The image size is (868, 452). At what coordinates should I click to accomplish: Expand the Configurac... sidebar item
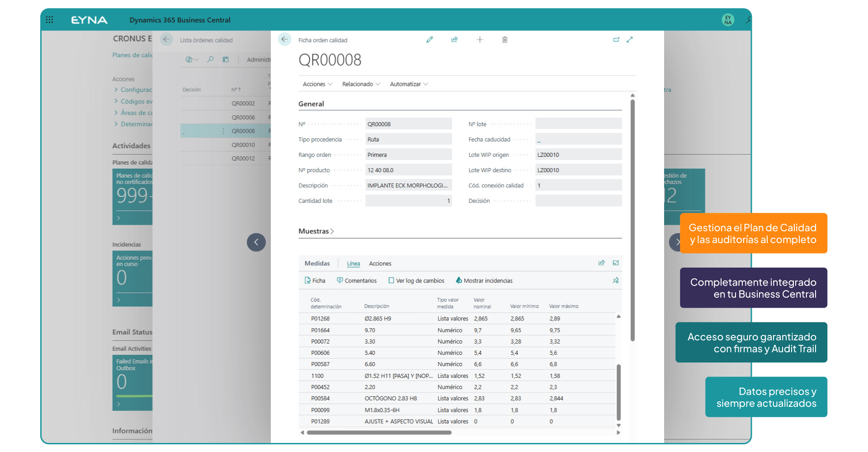click(134, 90)
